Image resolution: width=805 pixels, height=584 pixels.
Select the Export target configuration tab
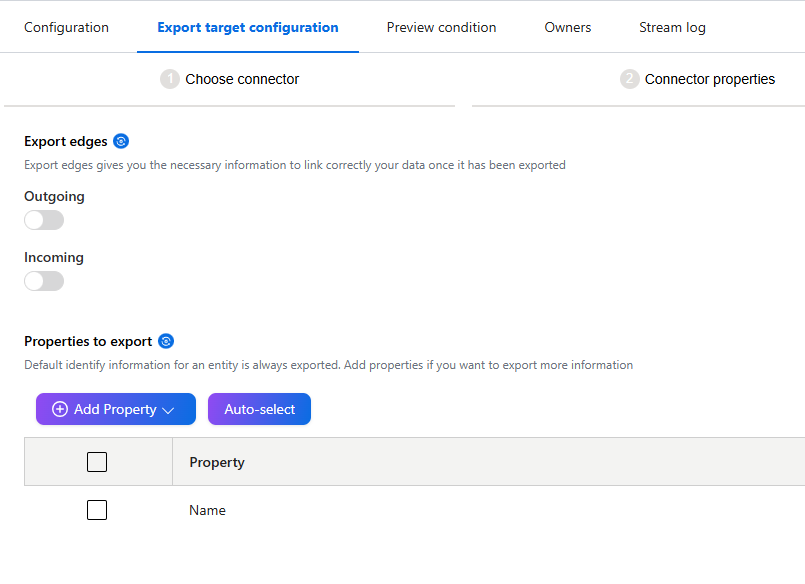(x=247, y=27)
